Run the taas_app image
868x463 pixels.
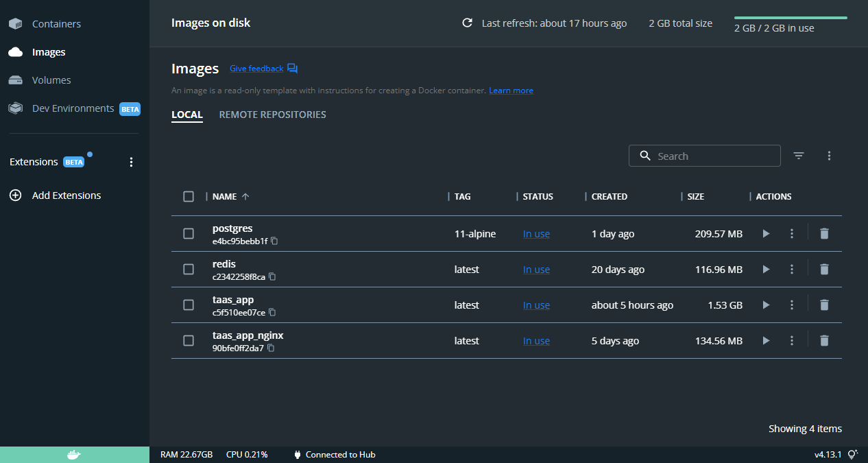766,305
